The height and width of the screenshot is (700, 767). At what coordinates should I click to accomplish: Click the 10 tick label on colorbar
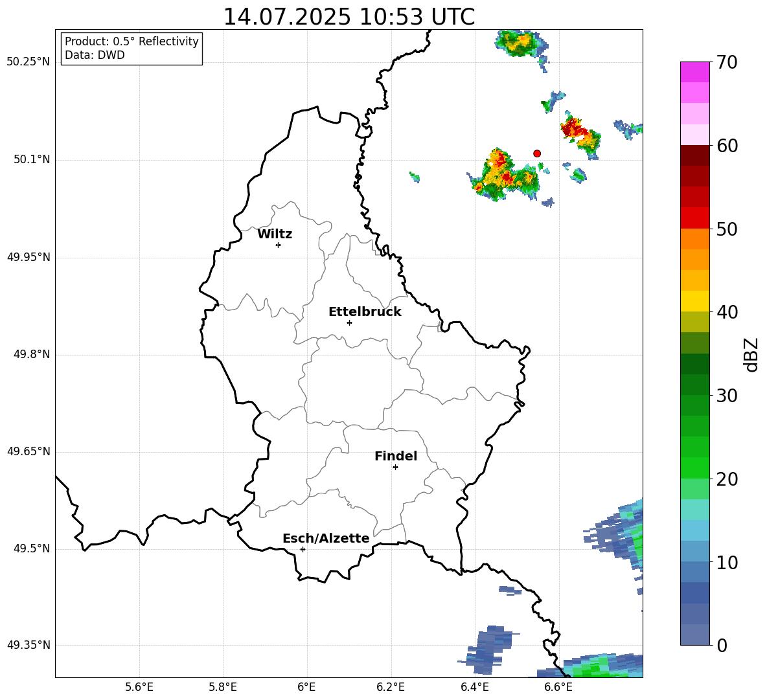coord(727,563)
